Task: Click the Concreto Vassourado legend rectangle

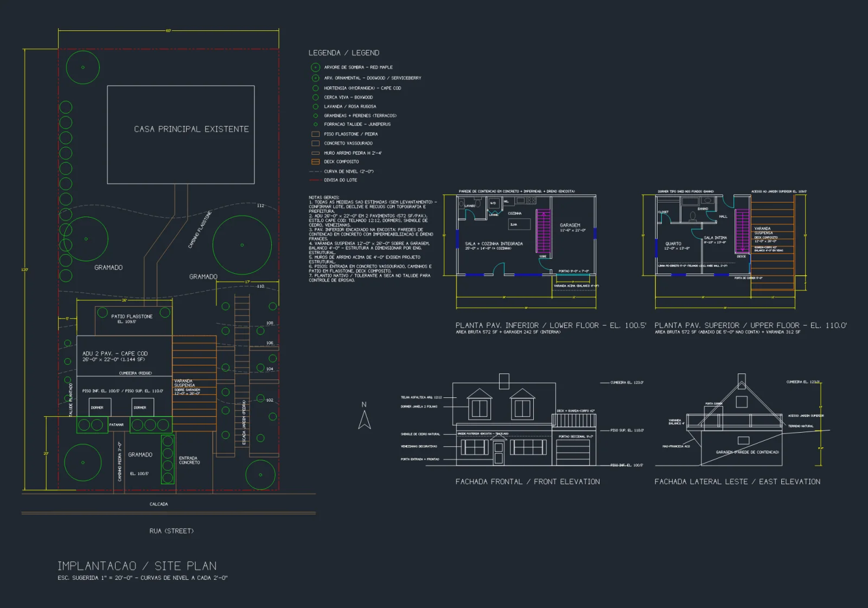Action: point(315,143)
